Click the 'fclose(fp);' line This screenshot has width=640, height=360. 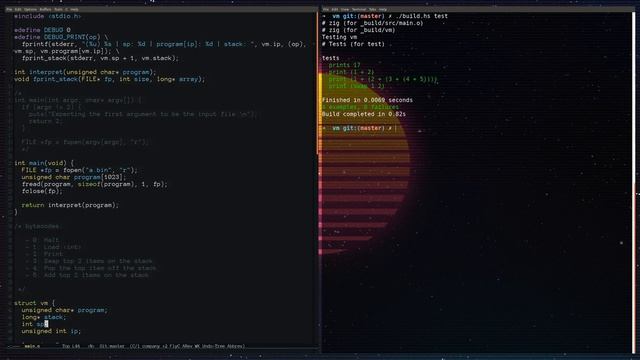42,191
